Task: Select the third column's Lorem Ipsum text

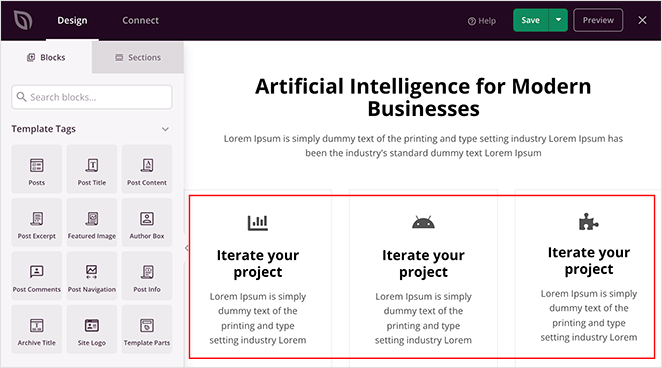Action: 589,315
